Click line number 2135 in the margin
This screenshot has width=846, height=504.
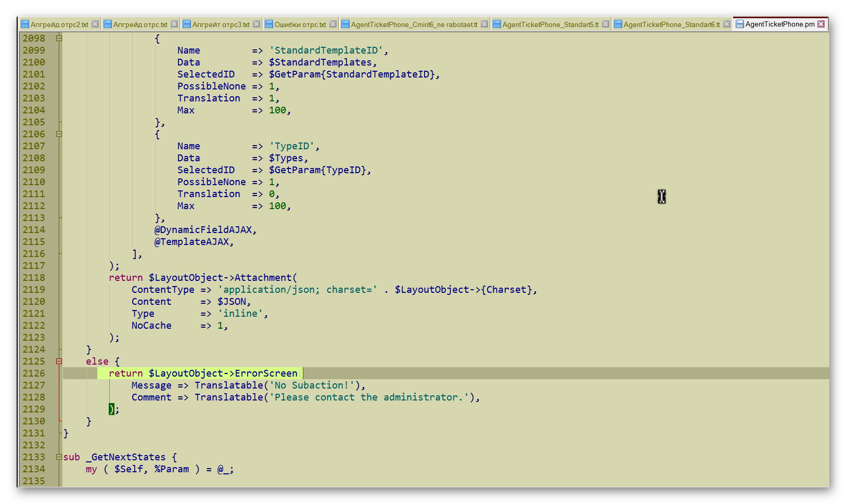pos(34,481)
